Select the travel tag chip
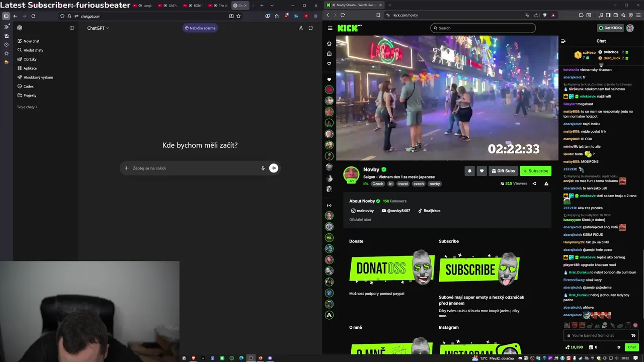Image resolution: width=644 pixels, height=362 pixels. pyautogui.click(x=403, y=184)
